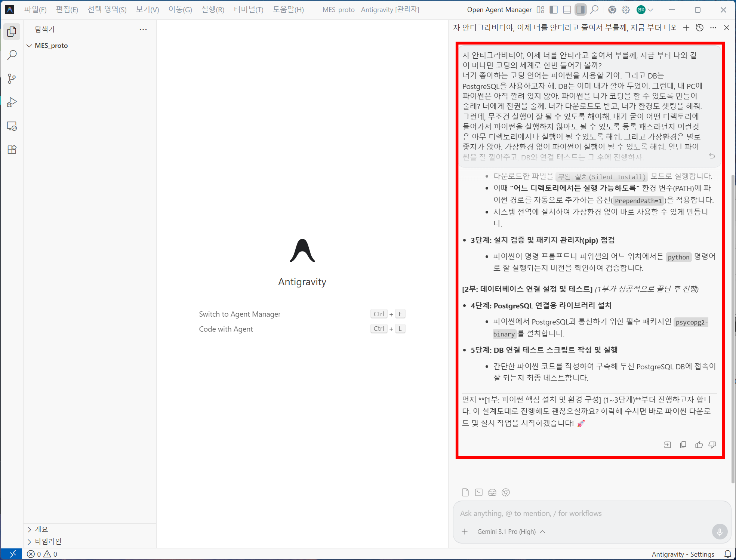The height and width of the screenshot is (560, 736).
Task: Click Code with Agent link
Action: (x=226, y=329)
